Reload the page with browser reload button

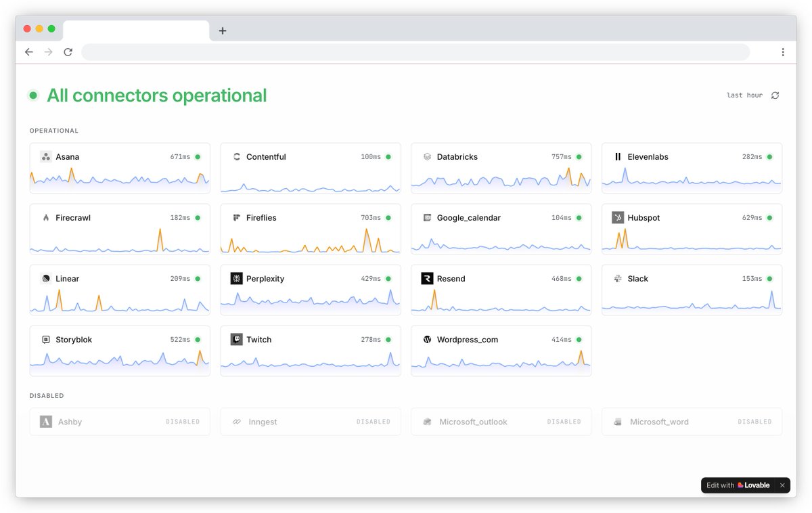pyautogui.click(x=68, y=52)
